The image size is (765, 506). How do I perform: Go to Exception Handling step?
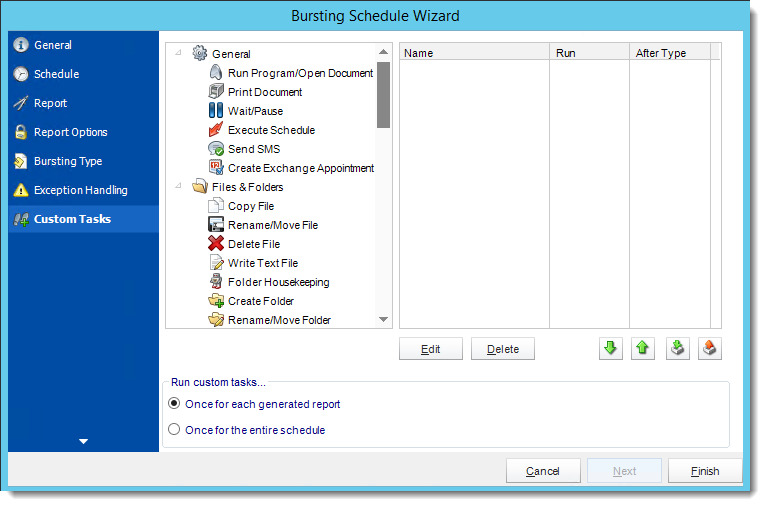click(83, 190)
